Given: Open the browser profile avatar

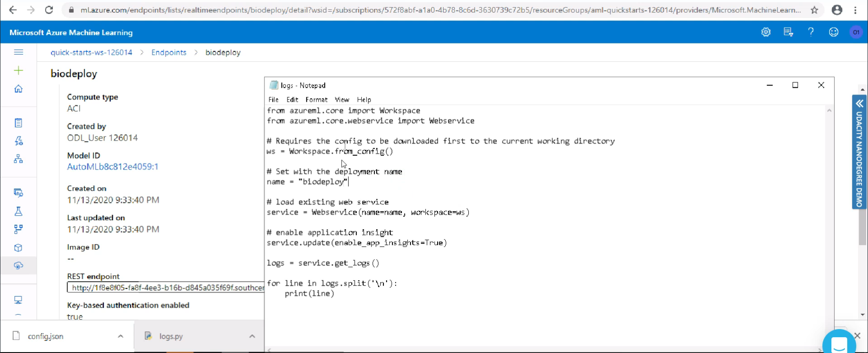Looking at the screenshot, I should [837, 10].
